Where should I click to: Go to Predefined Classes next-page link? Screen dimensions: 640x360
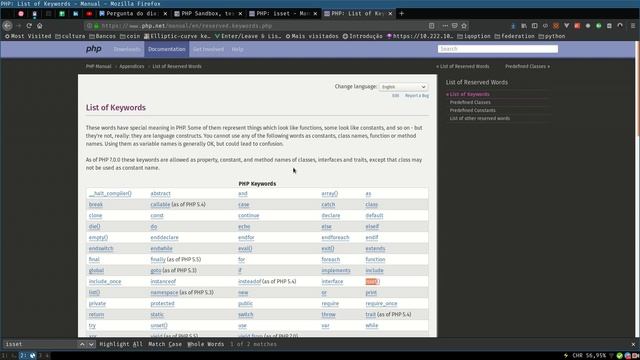(527, 66)
